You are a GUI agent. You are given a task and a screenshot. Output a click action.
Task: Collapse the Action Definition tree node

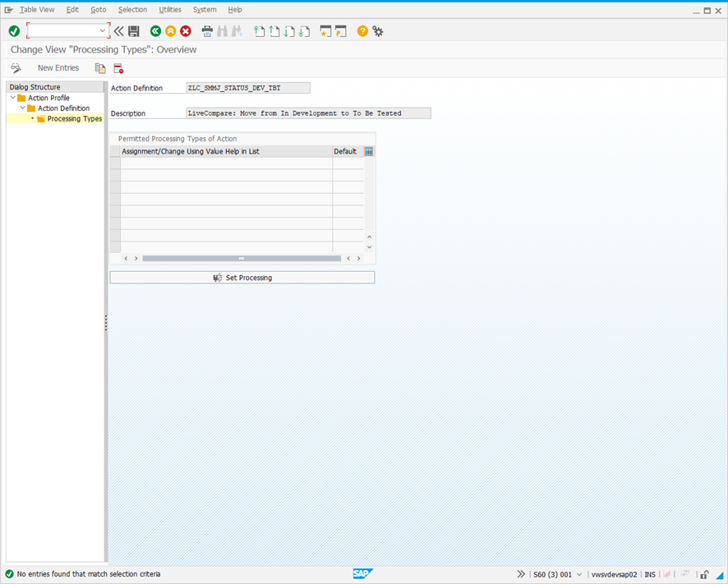(23, 108)
